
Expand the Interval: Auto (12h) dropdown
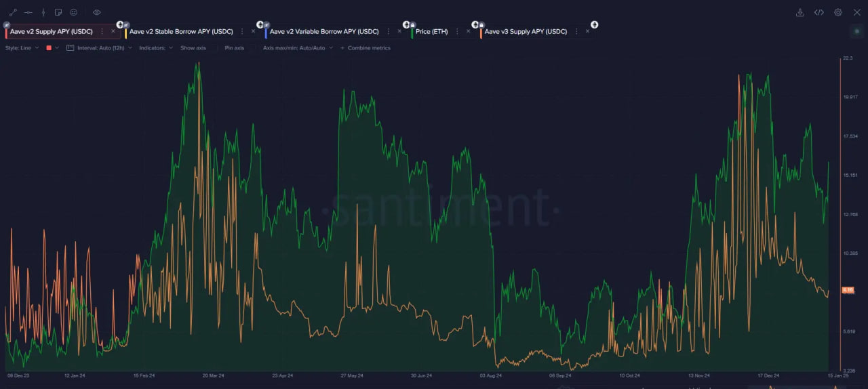99,48
